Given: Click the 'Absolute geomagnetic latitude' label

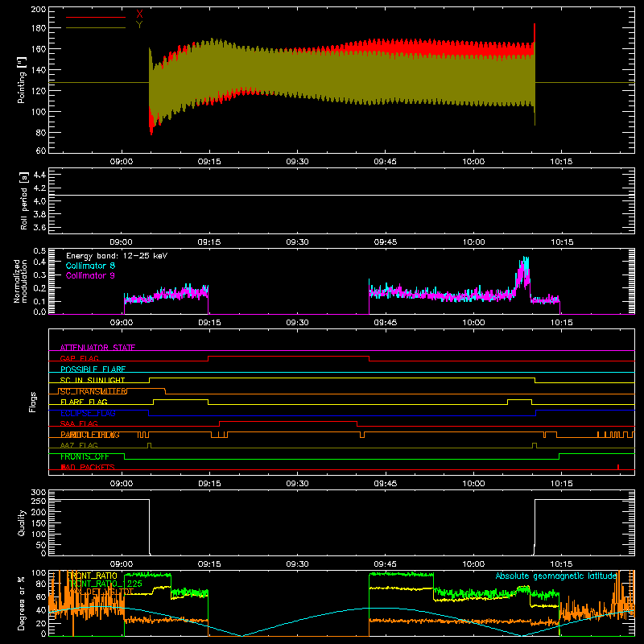Looking at the screenshot, I should point(556,576).
